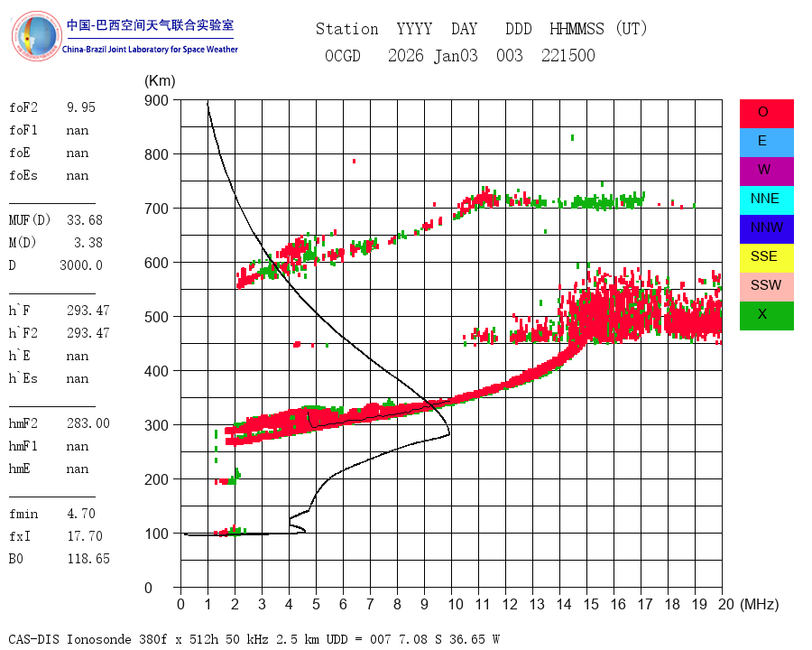Click the time value 221500
Screen dimensions: 812x650
click(568, 55)
